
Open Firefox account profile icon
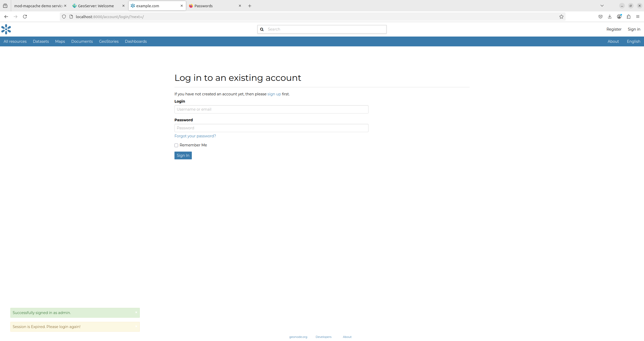click(619, 17)
